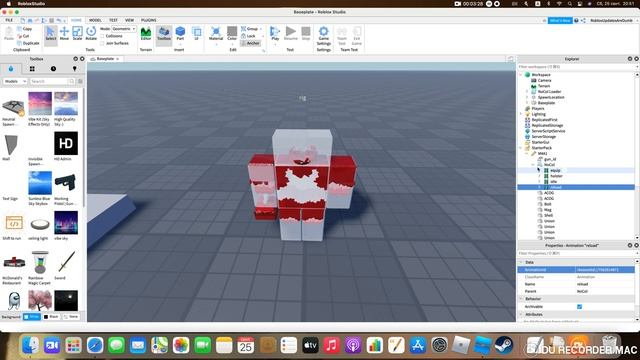Viewport: 640px width, 360px height.
Task: Open the Terrain Editor
Action: 146,33
